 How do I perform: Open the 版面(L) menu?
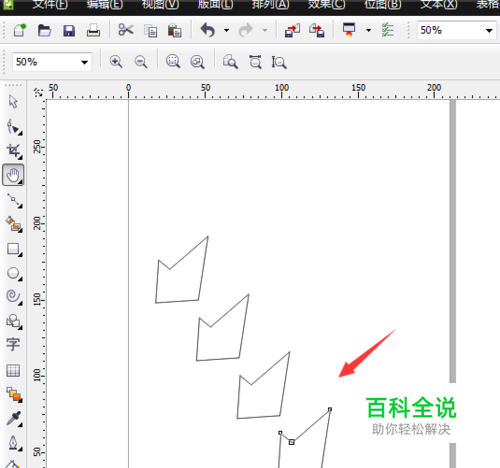click(215, 4)
